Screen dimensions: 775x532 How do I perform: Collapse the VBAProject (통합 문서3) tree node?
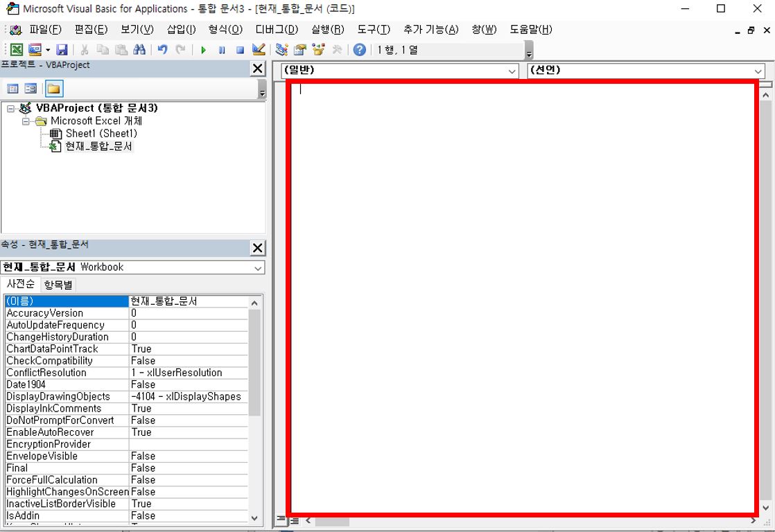click(x=11, y=109)
